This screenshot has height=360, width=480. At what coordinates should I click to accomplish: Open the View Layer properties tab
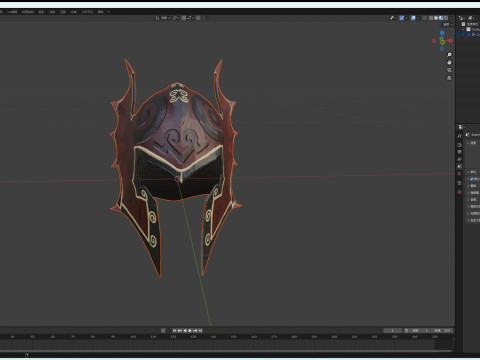click(x=459, y=159)
